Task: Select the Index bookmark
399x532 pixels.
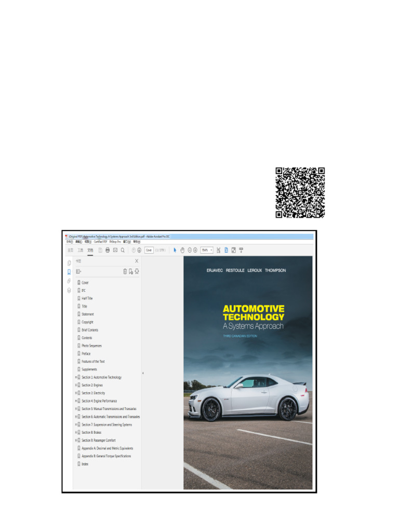Action: point(85,464)
